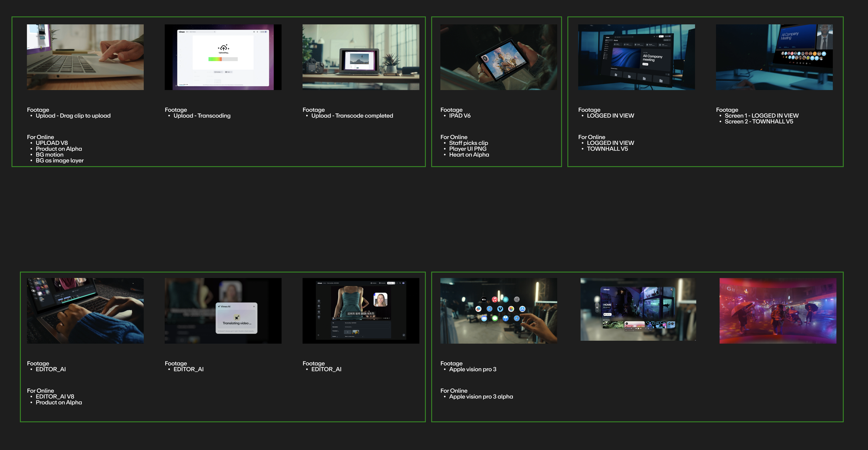Click the 'Apple vision pro 3 alpha' label
The image size is (868, 450).
(x=481, y=397)
